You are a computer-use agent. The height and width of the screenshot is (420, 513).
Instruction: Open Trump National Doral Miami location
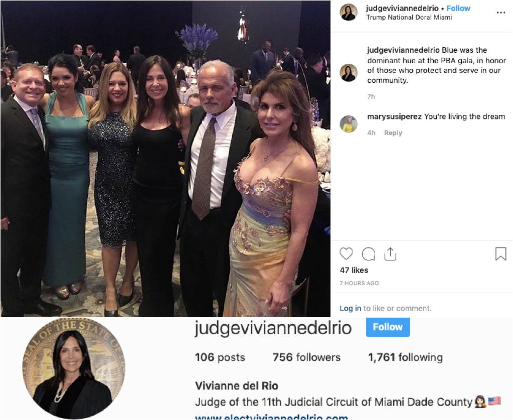coord(409,18)
